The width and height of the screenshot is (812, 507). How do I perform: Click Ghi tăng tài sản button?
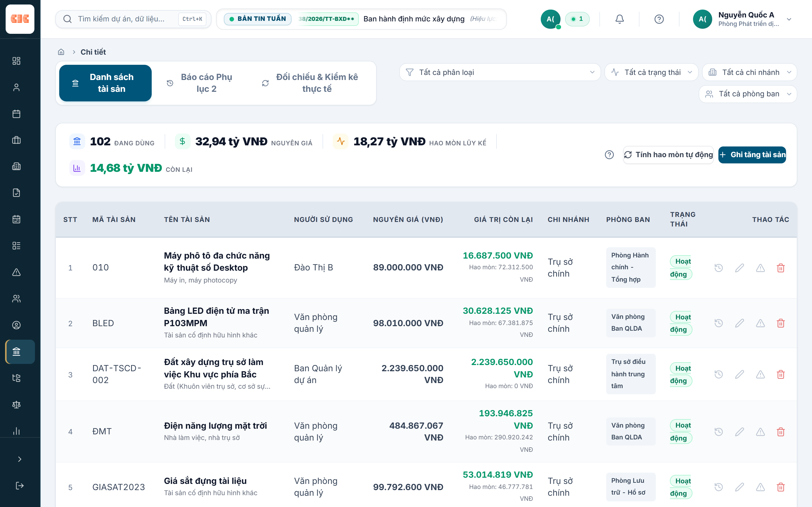tap(752, 155)
